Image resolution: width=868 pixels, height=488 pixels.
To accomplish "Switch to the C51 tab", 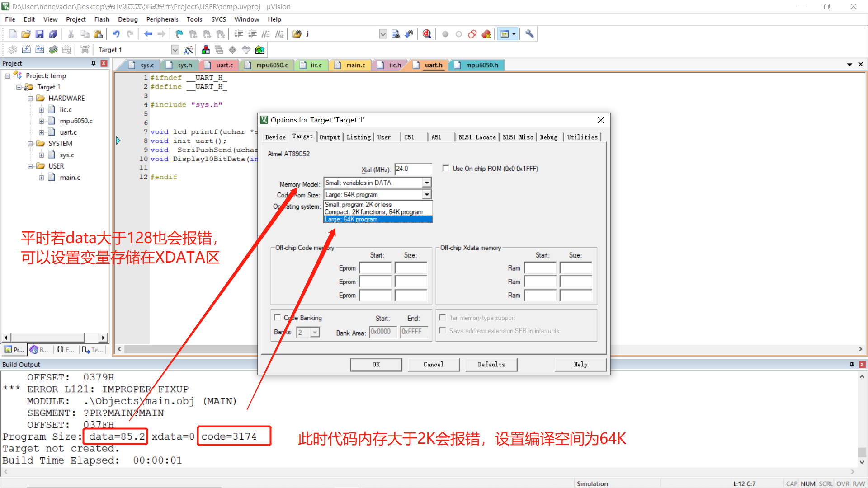I will [409, 137].
